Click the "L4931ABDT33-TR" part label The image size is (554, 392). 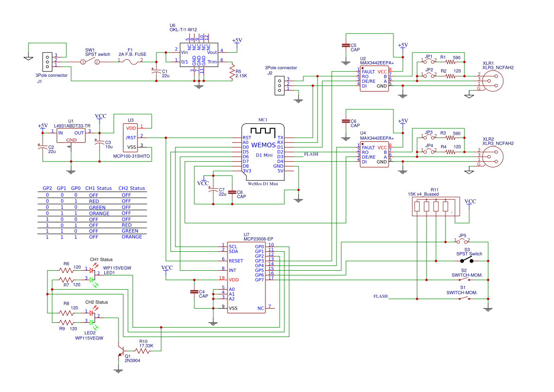(72, 126)
